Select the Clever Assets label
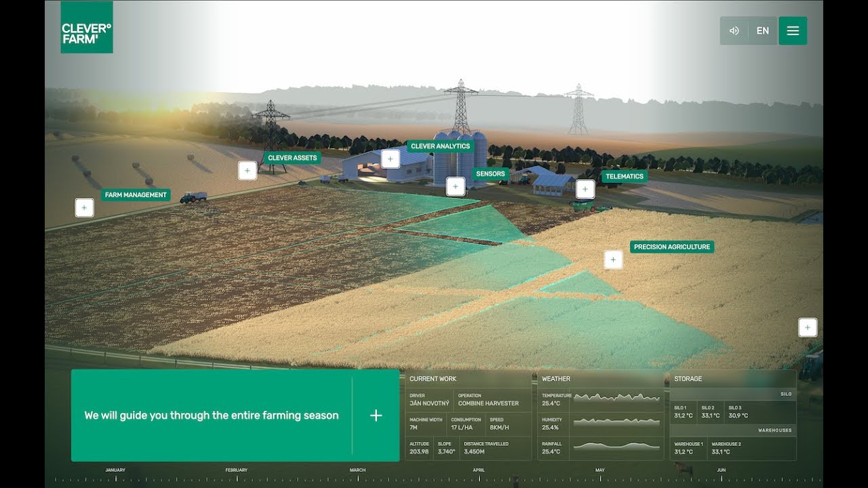The width and height of the screenshot is (868, 488). (x=292, y=158)
